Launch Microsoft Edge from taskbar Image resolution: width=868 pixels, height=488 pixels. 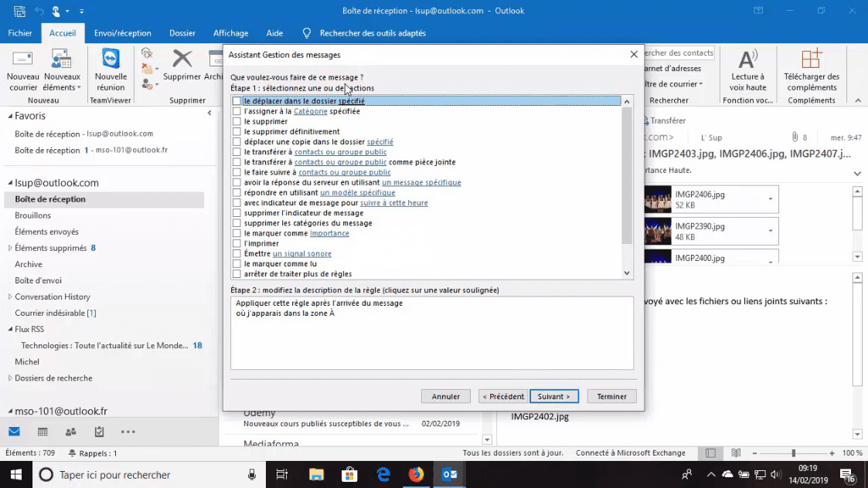pos(383,475)
